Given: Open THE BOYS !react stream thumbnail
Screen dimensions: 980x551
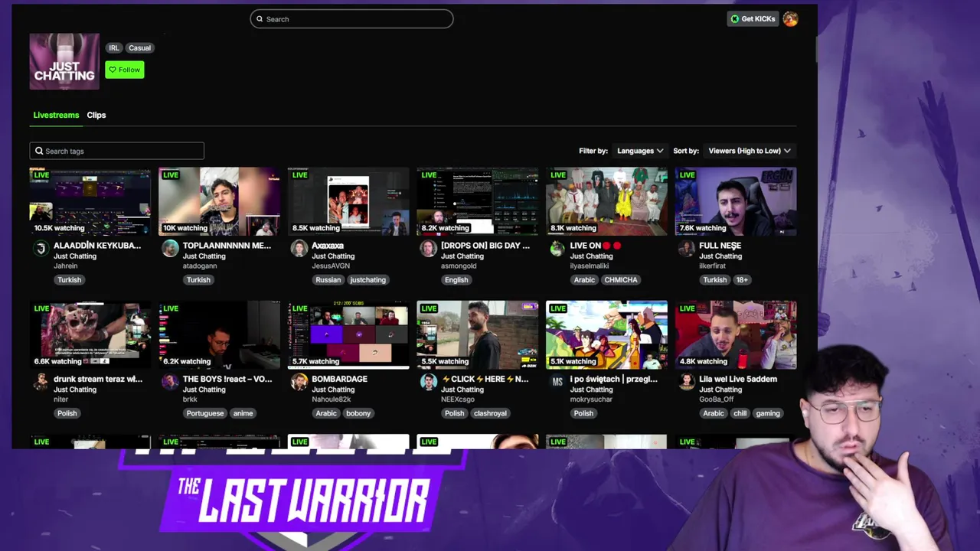Looking at the screenshot, I should 219,334.
